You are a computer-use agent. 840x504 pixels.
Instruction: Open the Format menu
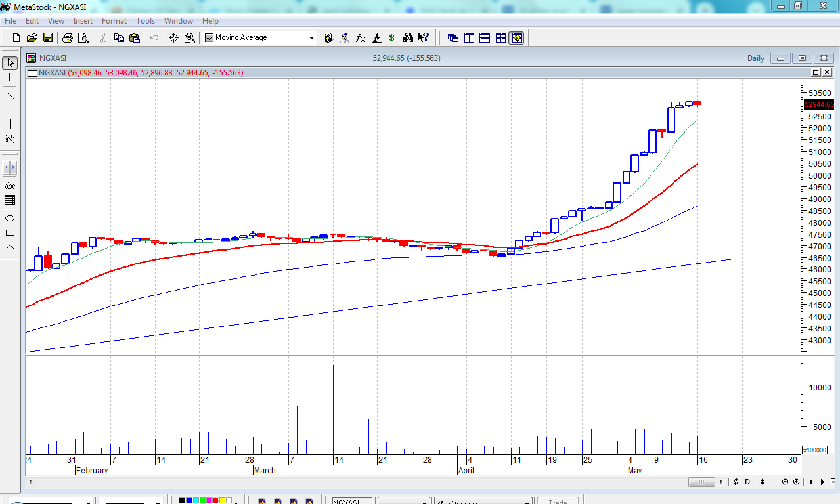(114, 21)
